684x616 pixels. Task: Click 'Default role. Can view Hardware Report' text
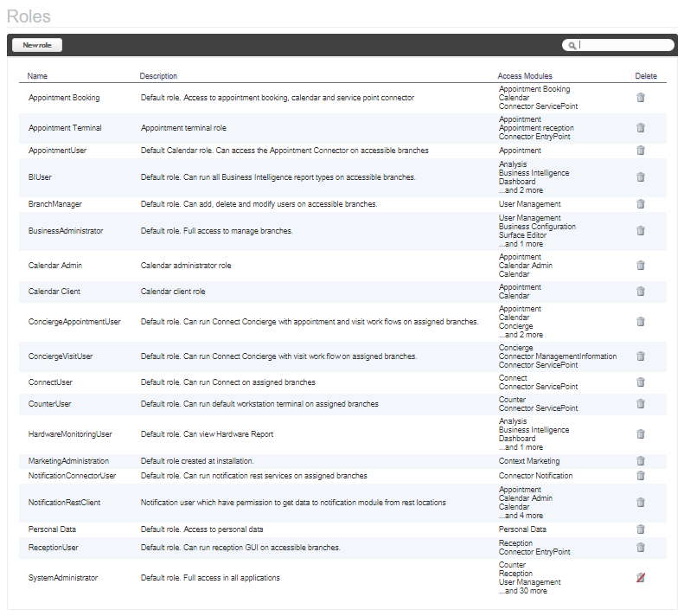tap(207, 434)
